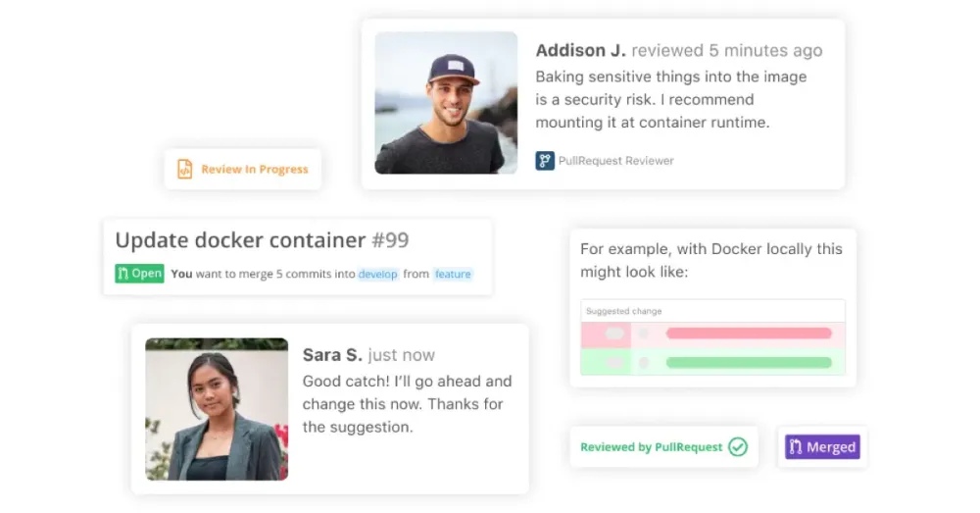Image resolution: width=980 pixels, height=513 pixels.
Task: Click the Suggested change header
Action: coord(624,311)
